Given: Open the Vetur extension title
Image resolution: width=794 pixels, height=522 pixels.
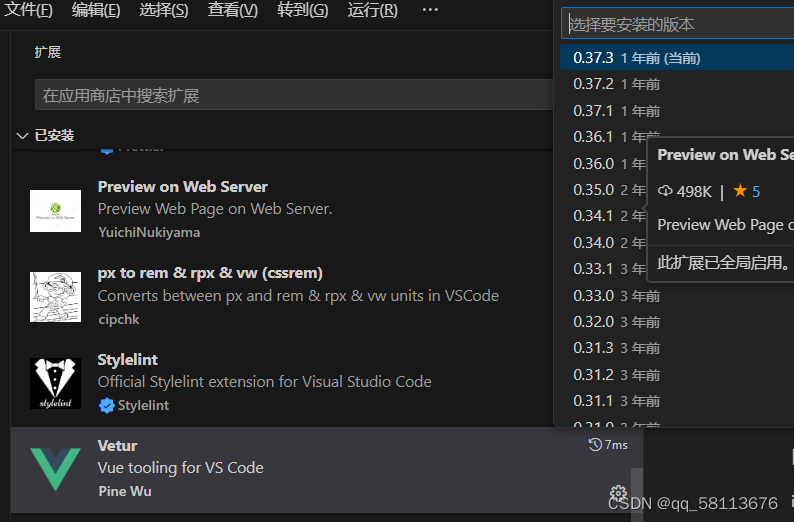Looking at the screenshot, I should point(117,446).
